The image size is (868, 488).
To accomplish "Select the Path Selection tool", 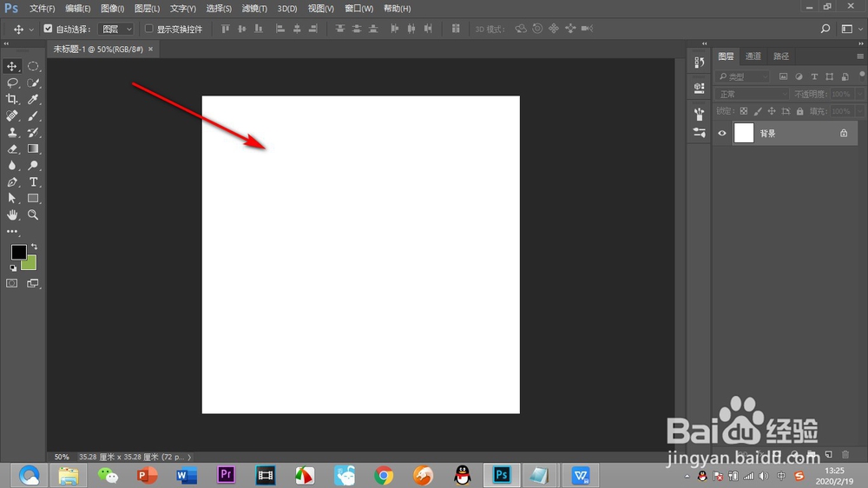I will pos(11,198).
